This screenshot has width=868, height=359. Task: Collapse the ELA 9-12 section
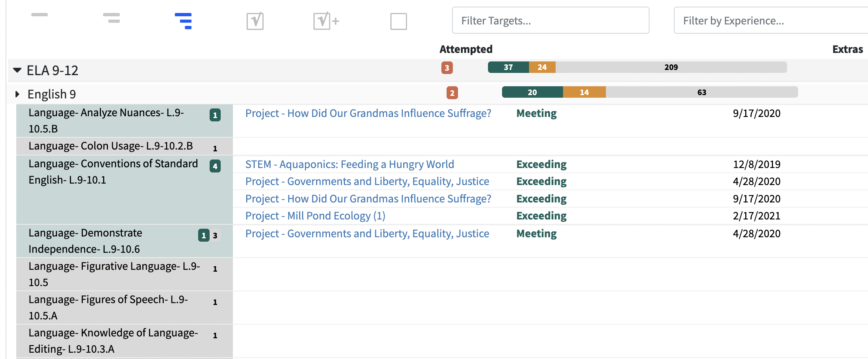pyautogui.click(x=17, y=70)
